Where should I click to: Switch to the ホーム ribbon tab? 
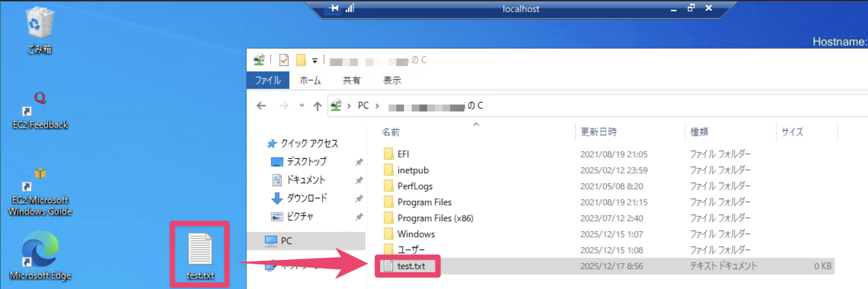[310, 80]
